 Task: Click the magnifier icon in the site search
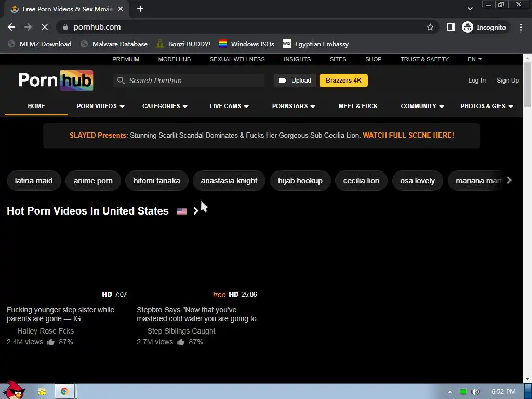[121, 81]
